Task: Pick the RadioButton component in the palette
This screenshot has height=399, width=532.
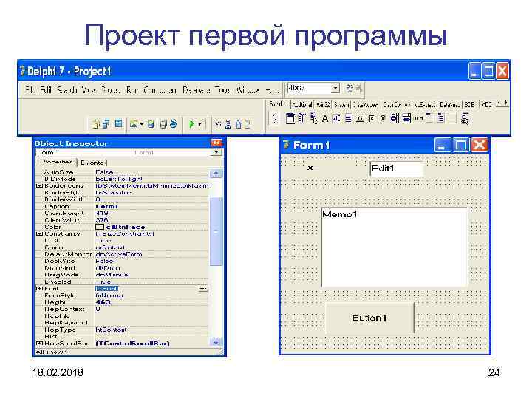Action: point(383,118)
